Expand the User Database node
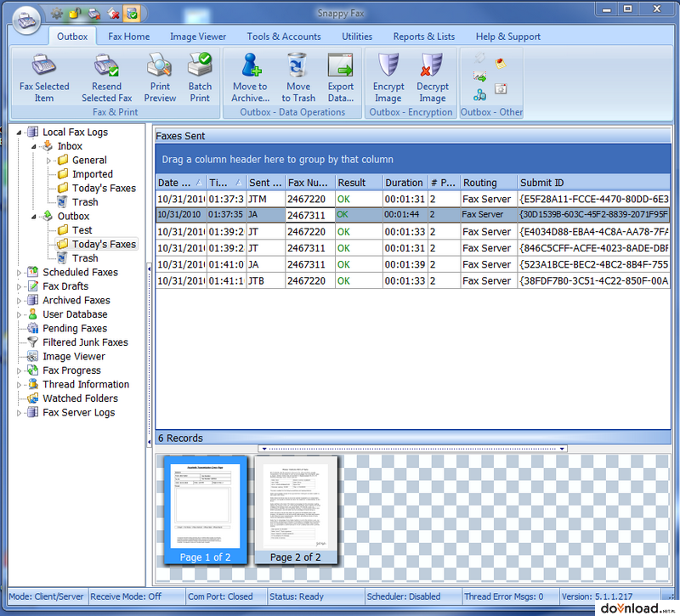This screenshot has width=680, height=616. coord(19,314)
